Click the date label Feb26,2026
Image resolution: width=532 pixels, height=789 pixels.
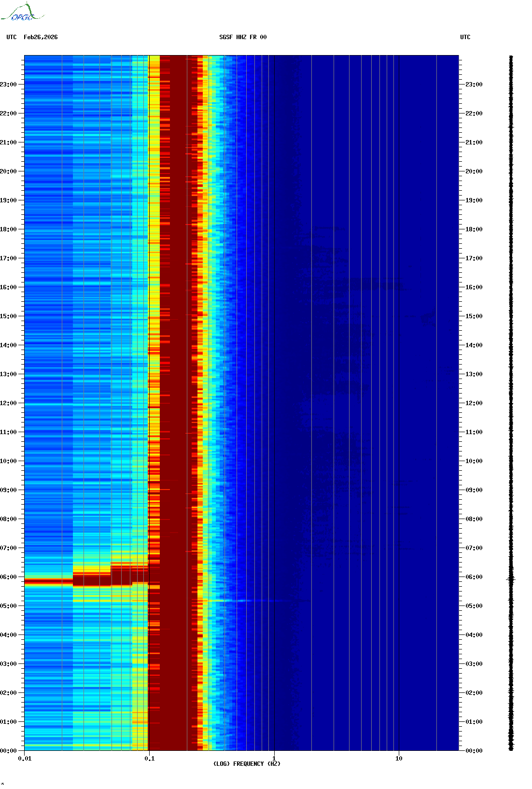pos(41,37)
